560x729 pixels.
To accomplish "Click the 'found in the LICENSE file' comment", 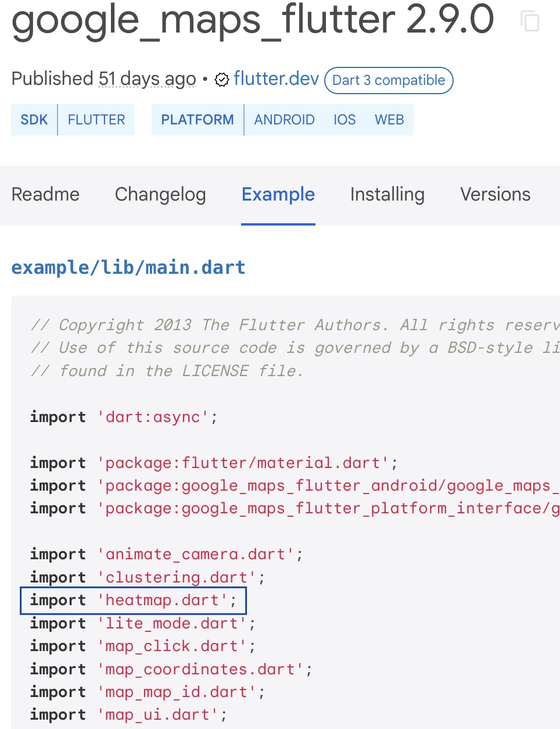I will click(167, 371).
